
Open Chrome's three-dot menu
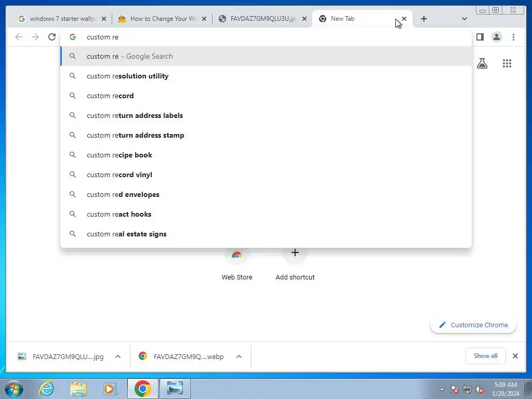pos(513,37)
